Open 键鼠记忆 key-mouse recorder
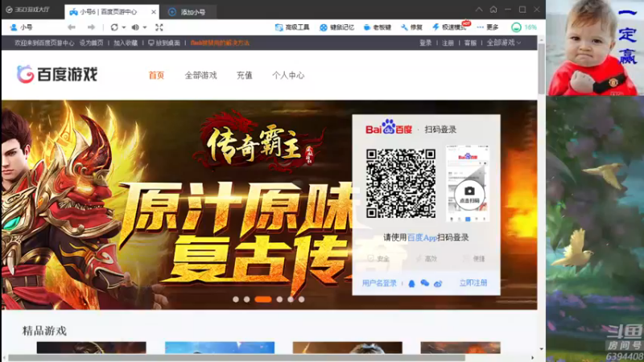The height and width of the screenshot is (362, 644). click(x=336, y=27)
